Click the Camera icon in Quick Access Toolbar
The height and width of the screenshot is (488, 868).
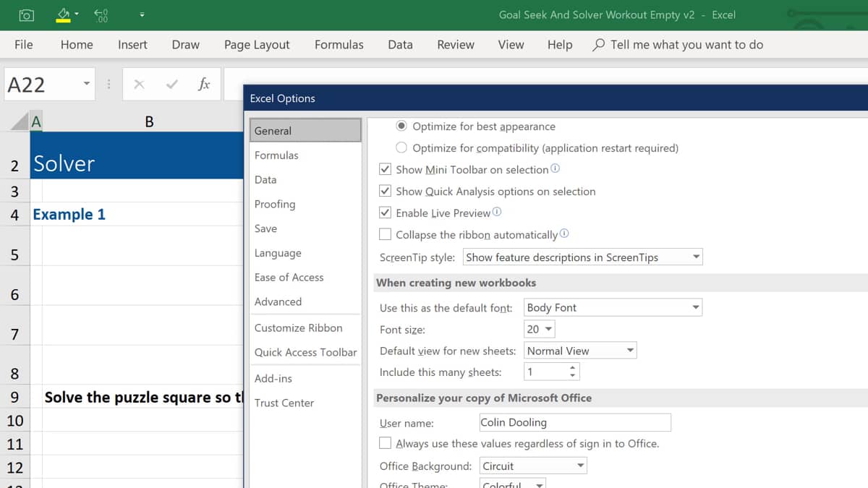(x=26, y=14)
